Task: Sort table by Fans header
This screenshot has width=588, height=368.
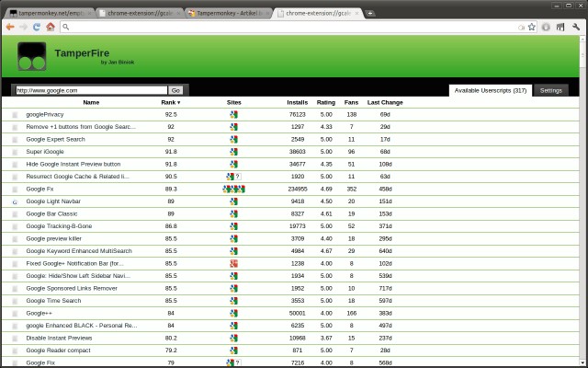Action: [351, 102]
